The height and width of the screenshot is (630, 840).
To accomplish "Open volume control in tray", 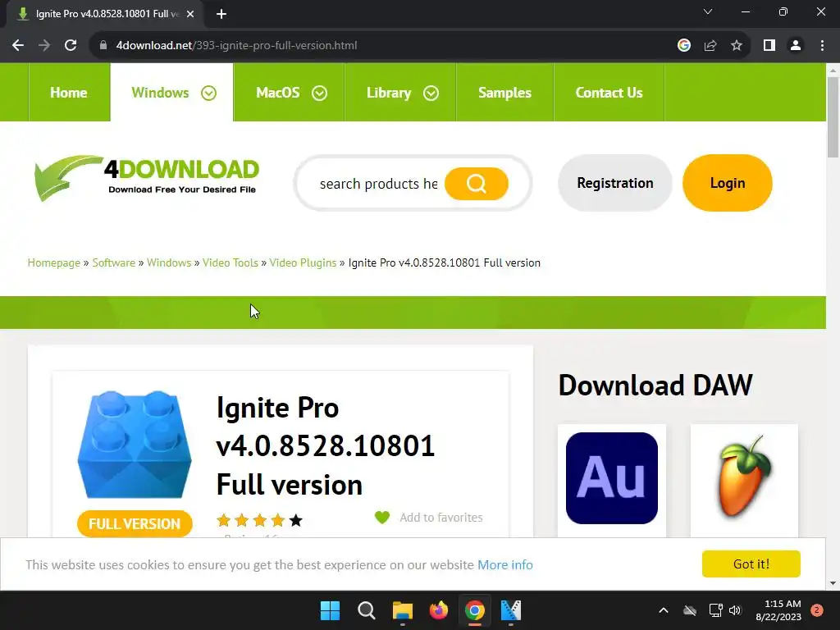I will 735,610.
